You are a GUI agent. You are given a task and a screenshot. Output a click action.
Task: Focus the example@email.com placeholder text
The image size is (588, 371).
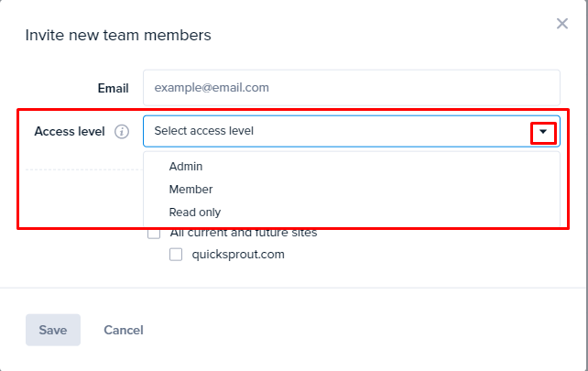[212, 88]
